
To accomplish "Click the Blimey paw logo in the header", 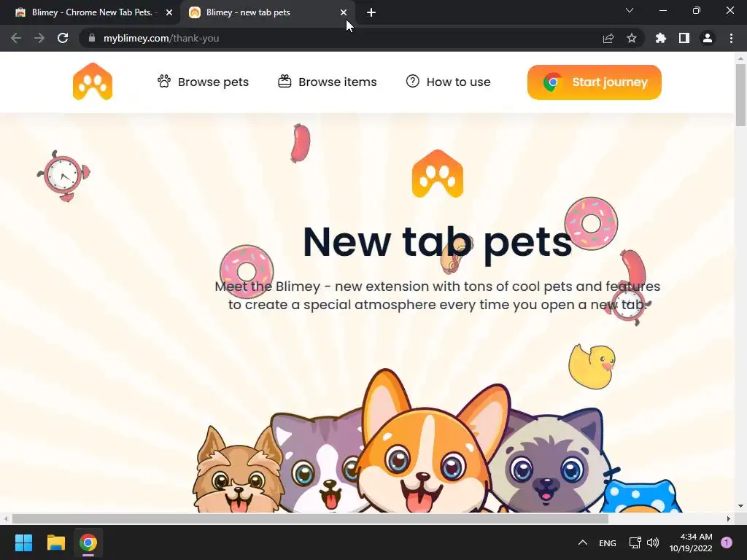I will [93, 82].
